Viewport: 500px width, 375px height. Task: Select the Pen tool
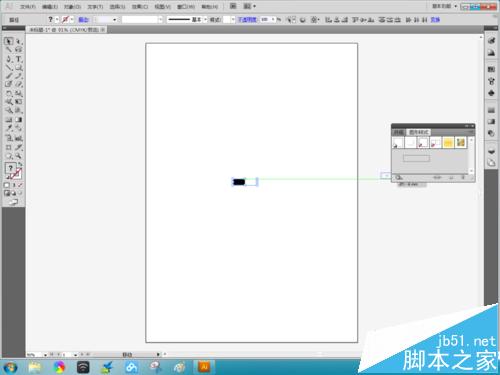[x=9, y=59]
